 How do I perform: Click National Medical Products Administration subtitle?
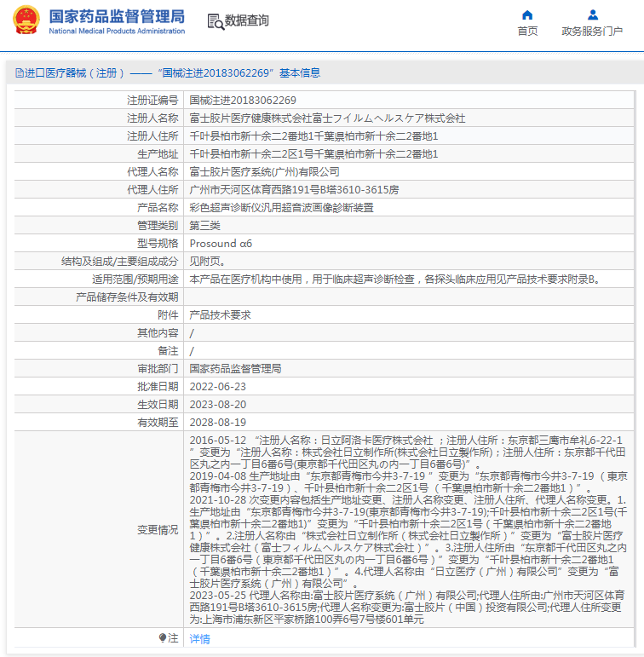click(x=117, y=31)
